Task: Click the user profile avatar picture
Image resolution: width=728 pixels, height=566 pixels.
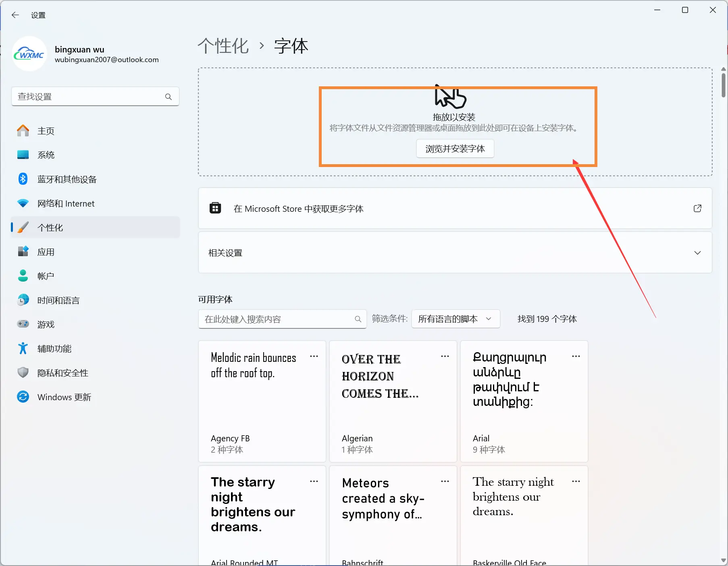Action: 29,54
